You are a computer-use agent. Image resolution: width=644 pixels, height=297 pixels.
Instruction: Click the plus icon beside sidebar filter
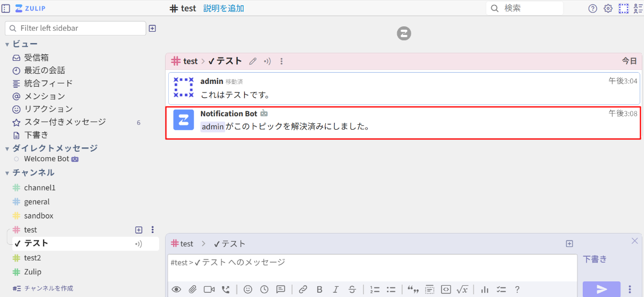pyautogui.click(x=152, y=29)
